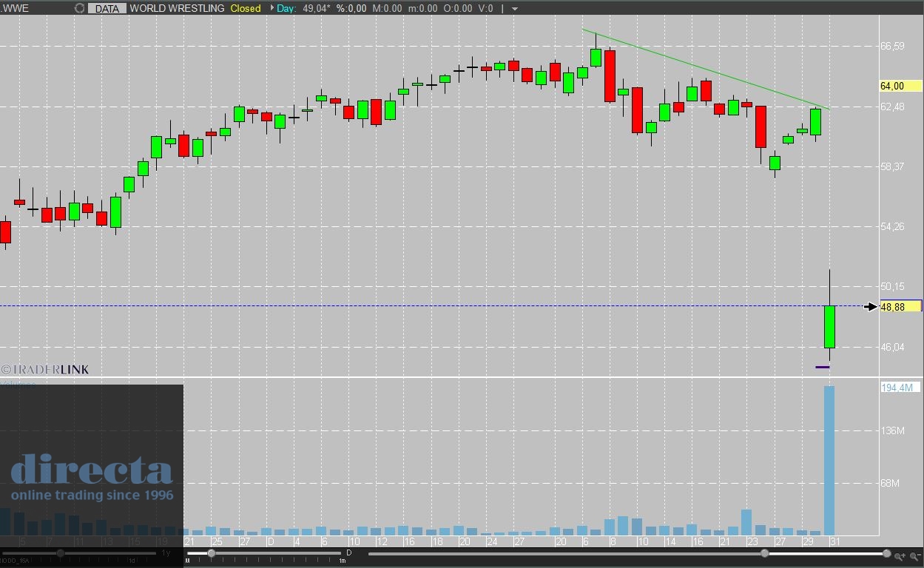The width and height of the screenshot is (924, 568).
Task: Click the 68M volume axis label
Action: [x=890, y=483]
